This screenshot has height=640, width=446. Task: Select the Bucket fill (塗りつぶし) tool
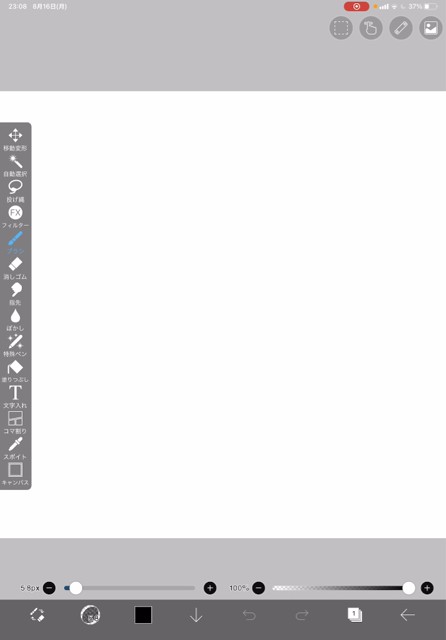(x=15, y=371)
